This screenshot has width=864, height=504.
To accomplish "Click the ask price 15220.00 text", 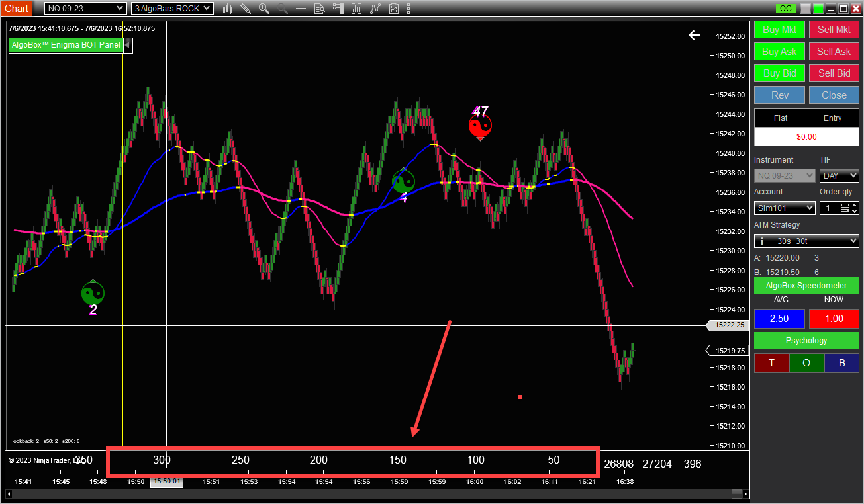I will coord(783,258).
